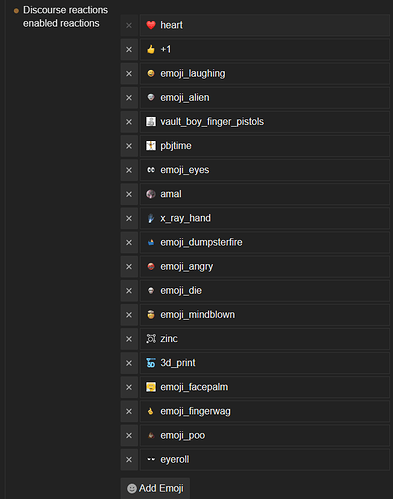Remove the +1 thumbs up reaction
393x499 pixels.
pyautogui.click(x=129, y=50)
